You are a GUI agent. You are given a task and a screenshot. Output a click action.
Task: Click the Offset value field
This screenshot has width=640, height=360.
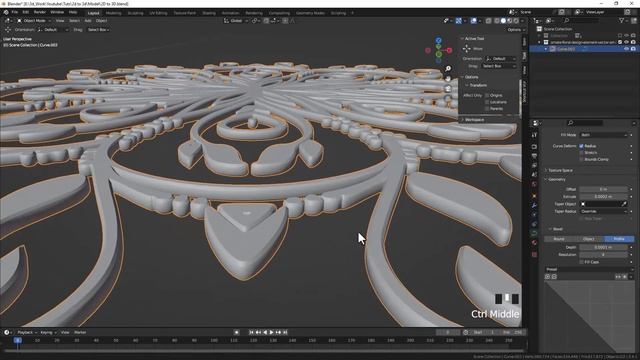click(x=603, y=189)
